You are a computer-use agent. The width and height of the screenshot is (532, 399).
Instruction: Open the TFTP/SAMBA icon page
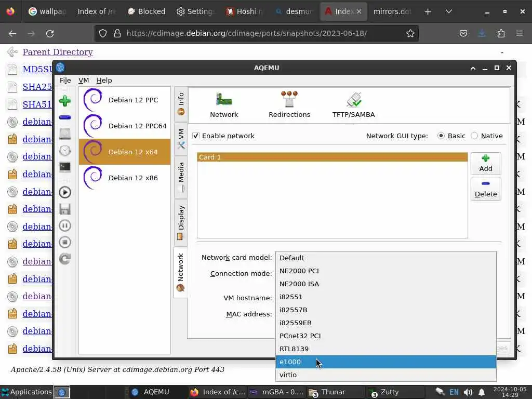(353, 105)
